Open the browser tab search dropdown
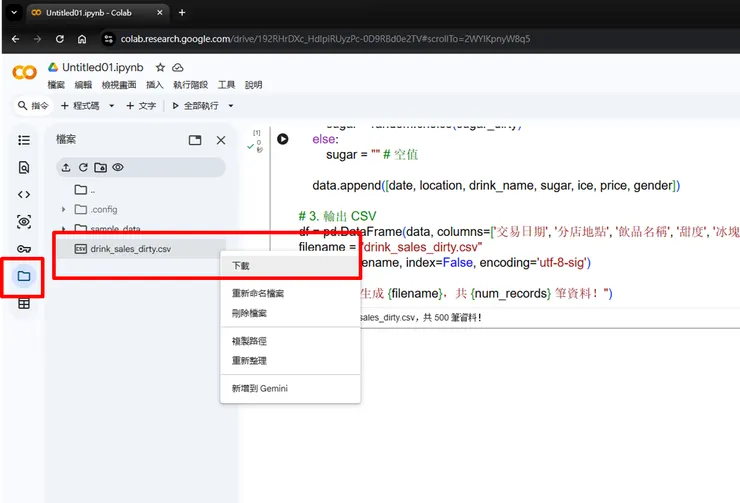 pyautogui.click(x=14, y=13)
